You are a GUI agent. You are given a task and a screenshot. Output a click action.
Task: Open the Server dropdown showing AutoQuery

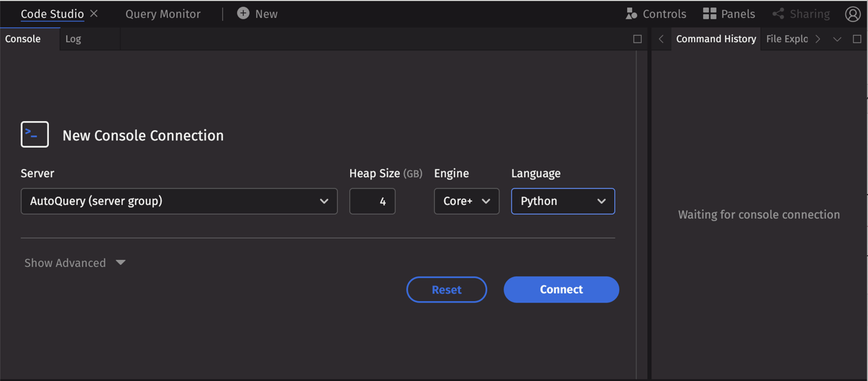coord(179,202)
